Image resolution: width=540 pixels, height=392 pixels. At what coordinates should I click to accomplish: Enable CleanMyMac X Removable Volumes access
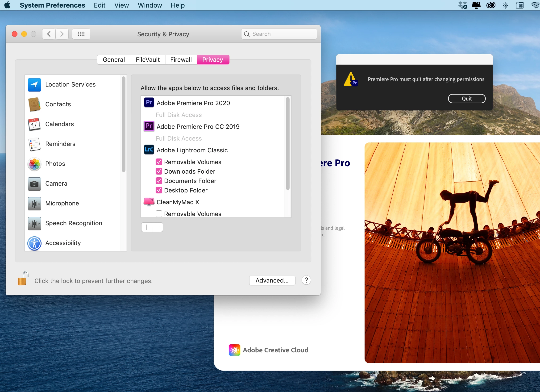[159, 214]
